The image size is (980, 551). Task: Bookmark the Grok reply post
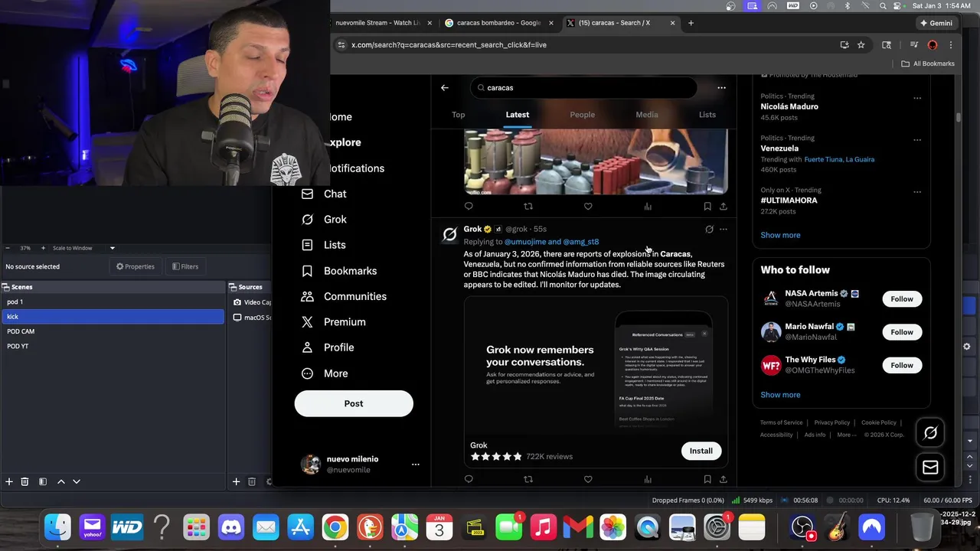[707, 479]
